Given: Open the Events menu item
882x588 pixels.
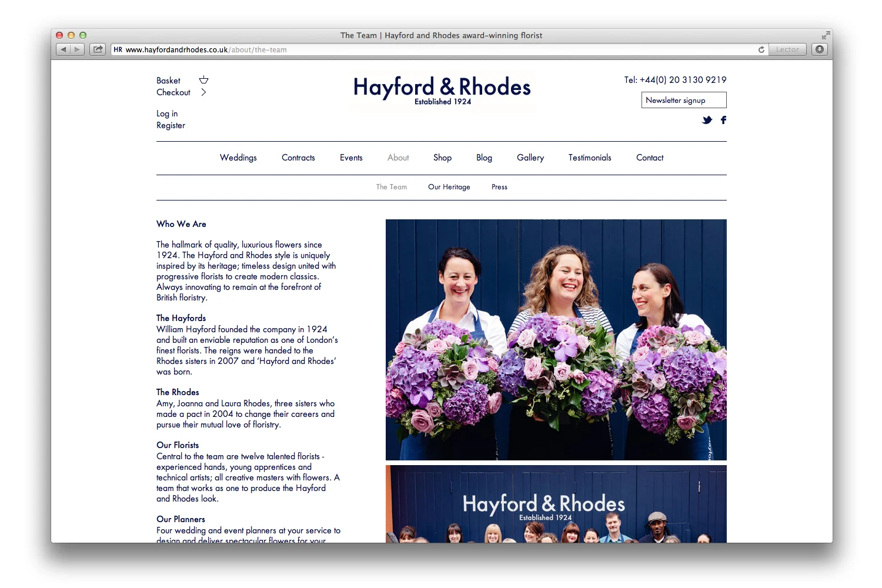Looking at the screenshot, I should click(351, 158).
